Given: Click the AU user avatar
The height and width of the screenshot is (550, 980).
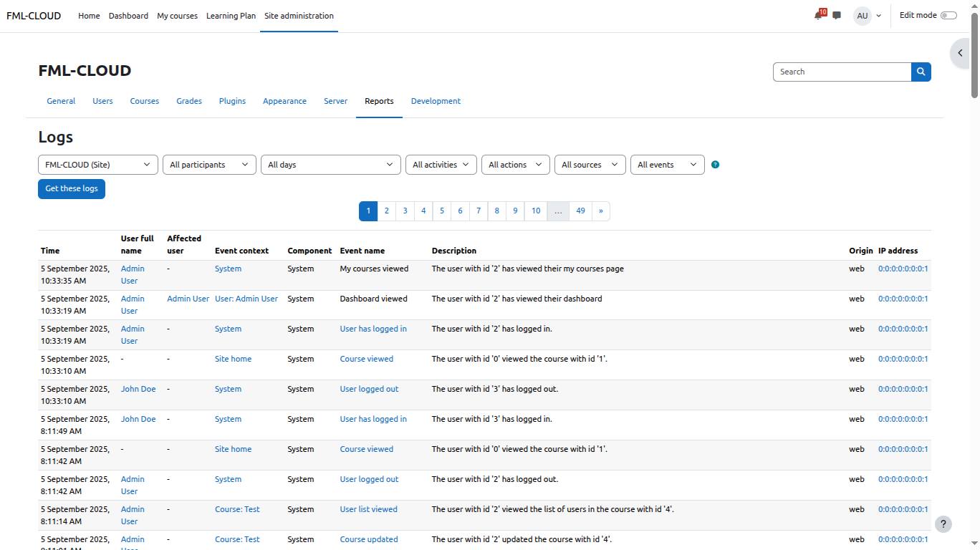Looking at the screenshot, I should point(862,16).
